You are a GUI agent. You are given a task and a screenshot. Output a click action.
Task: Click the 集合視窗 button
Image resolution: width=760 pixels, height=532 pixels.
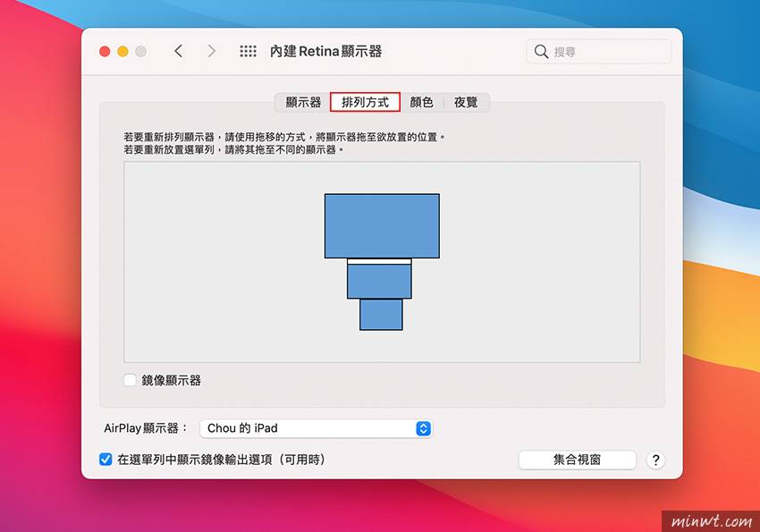pyautogui.click(x=577, y=460)
